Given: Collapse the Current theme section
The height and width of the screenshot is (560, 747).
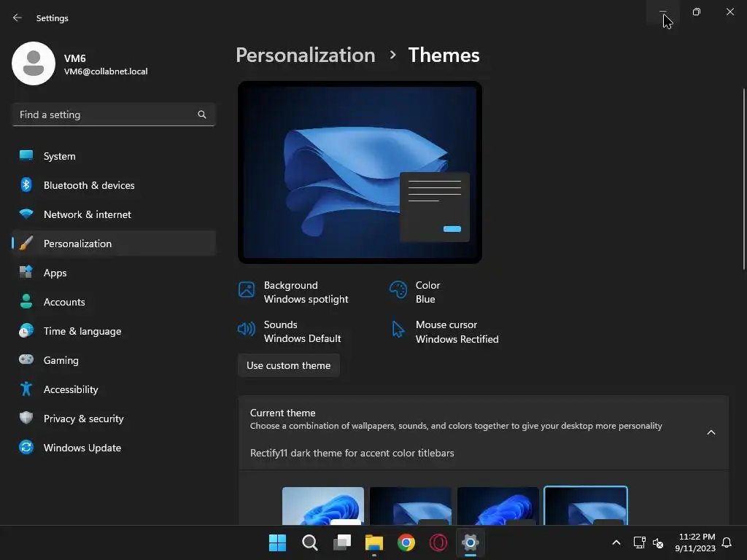Looking at the screenshot, I should [711, 432].
